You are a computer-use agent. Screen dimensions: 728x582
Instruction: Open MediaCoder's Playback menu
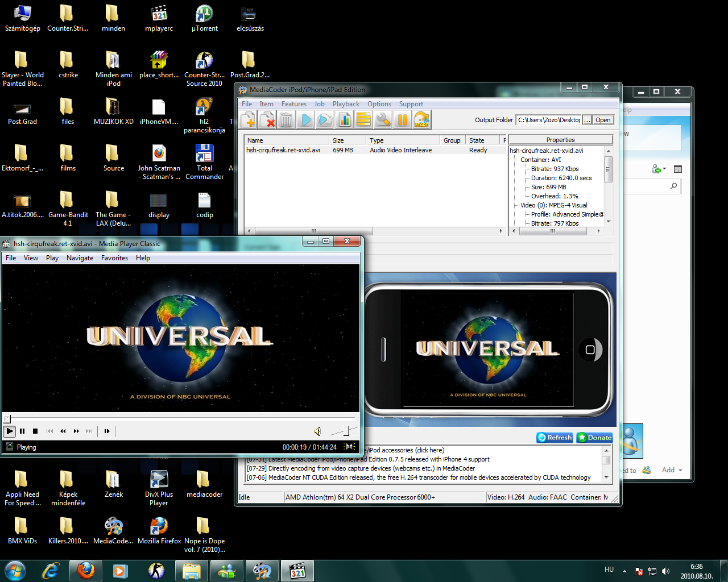346,104
